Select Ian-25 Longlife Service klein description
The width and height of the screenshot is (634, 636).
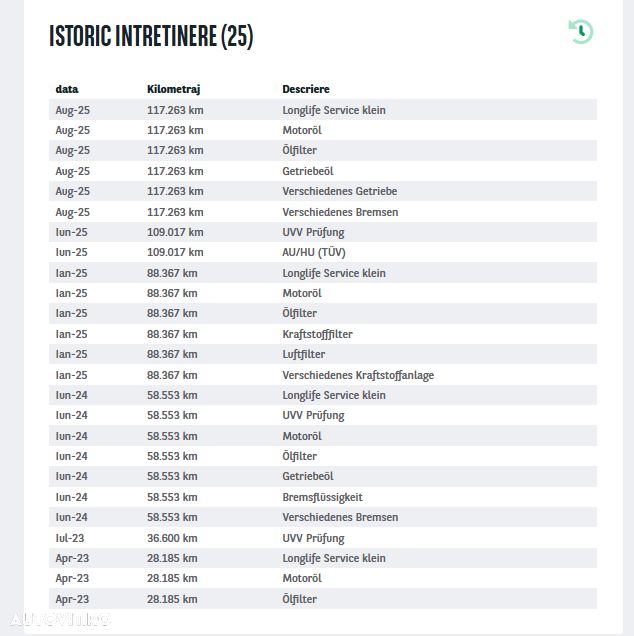click(334, 273)
